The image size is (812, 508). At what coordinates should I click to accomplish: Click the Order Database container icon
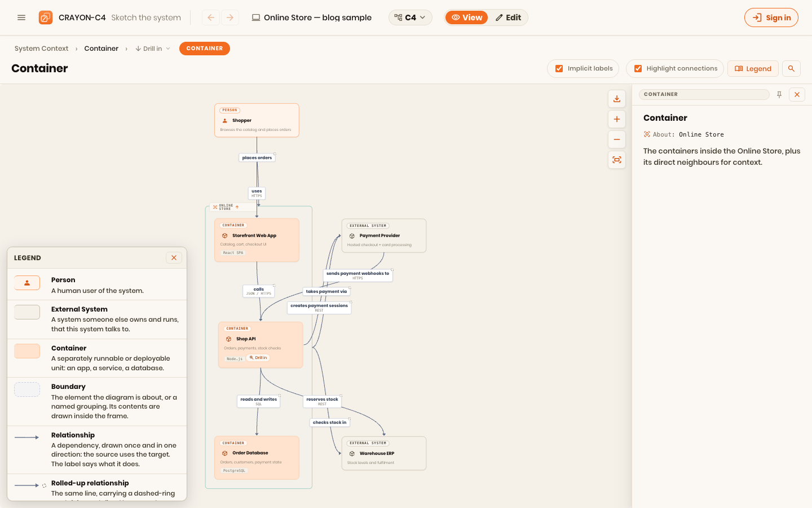[x=224, y=453]
